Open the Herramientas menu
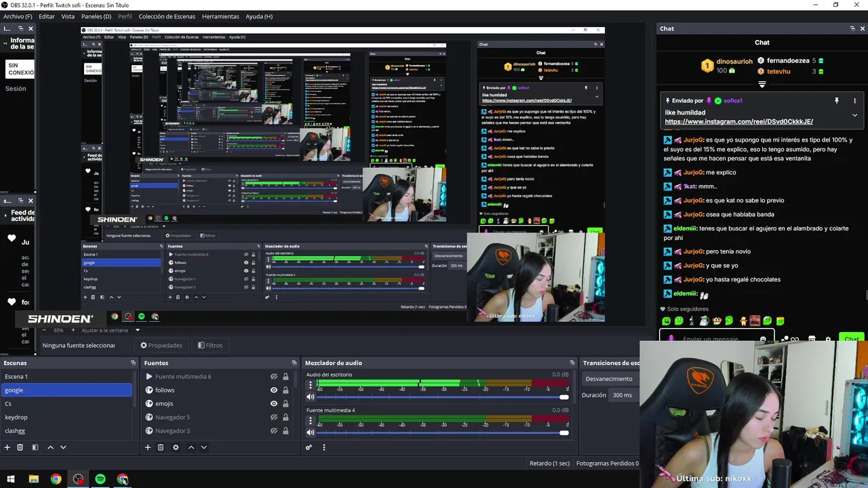Screen dimensions: 868x488 220,16
